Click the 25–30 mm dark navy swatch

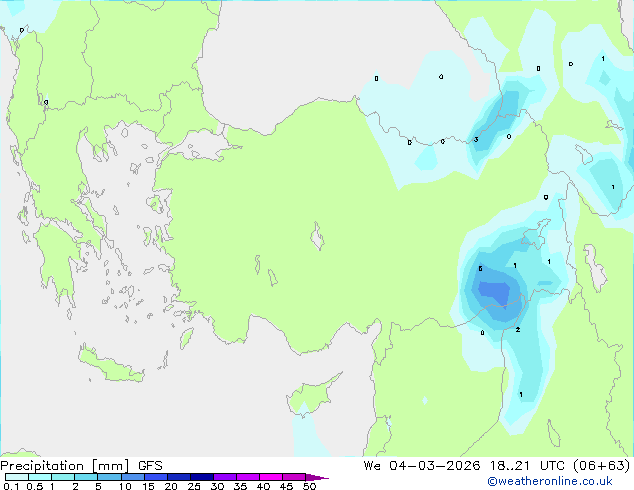pyautogui.click(x=201, y=477)
